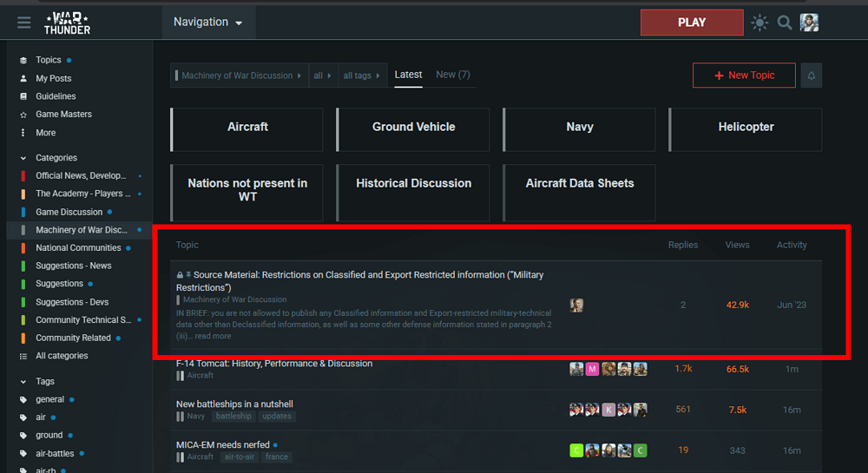This screenshot has height=473, width=868.
Task: Open the Helicopter subcategory box
Action: point(746,129)
